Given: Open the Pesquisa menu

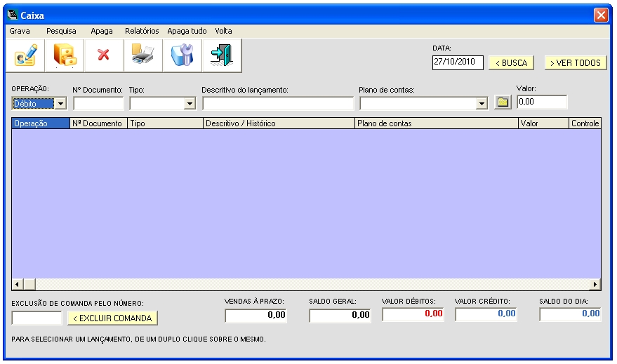Looking at the screenshot, I should [x=61, y=31].
